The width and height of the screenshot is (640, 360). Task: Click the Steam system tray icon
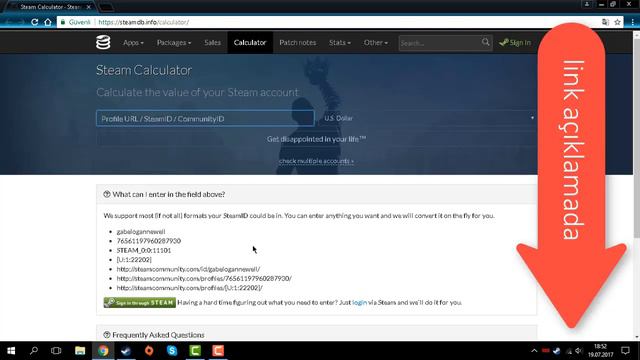pyautogui.click(x=557, y=351)
